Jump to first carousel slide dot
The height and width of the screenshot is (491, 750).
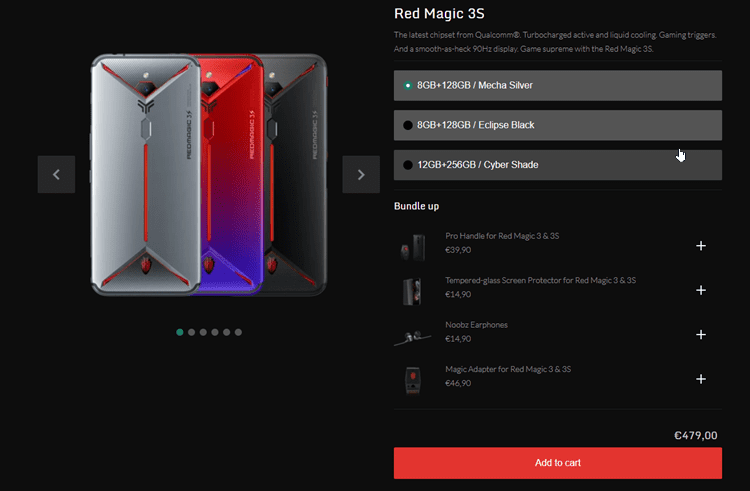pyautogui.click(x=180, y=332)
